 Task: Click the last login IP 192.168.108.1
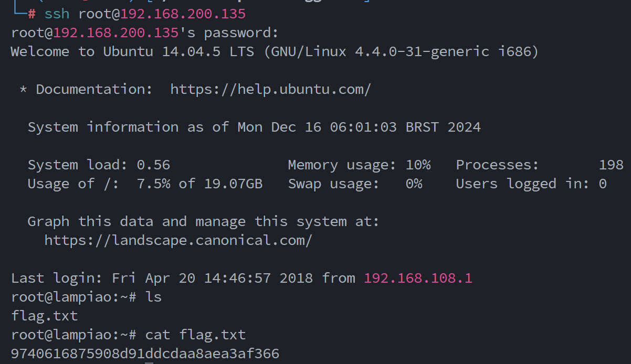(418, 278)
